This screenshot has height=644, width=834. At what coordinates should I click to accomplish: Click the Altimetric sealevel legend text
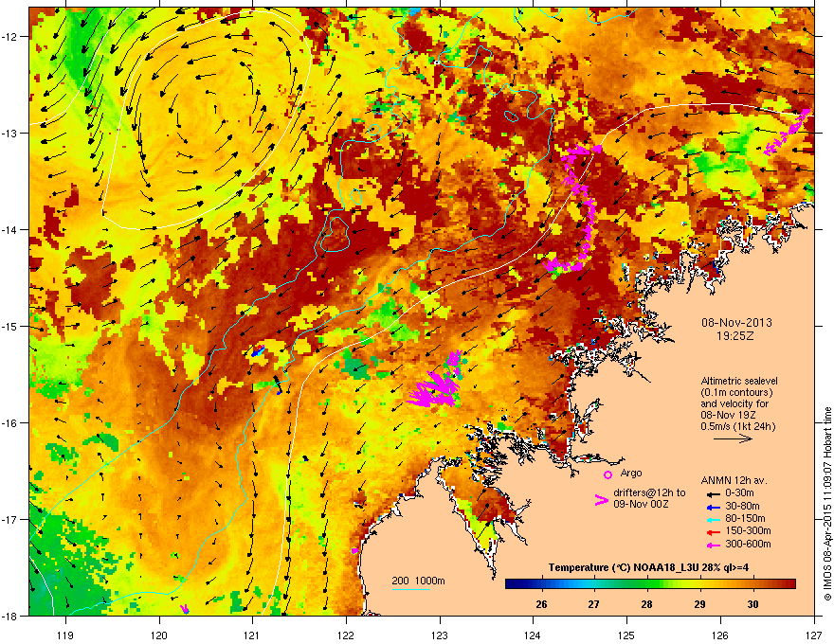click(739, 381)
